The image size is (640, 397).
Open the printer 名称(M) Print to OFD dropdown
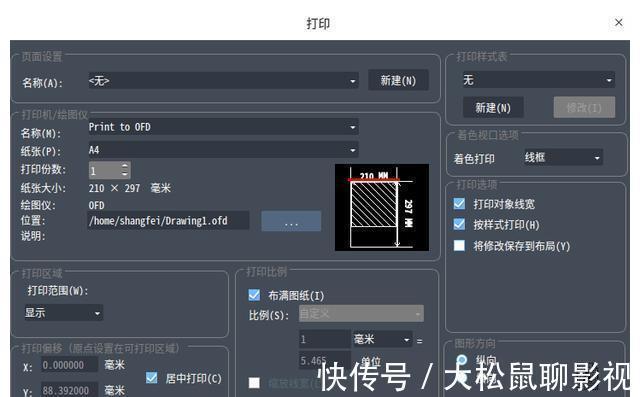click(223, 127)
